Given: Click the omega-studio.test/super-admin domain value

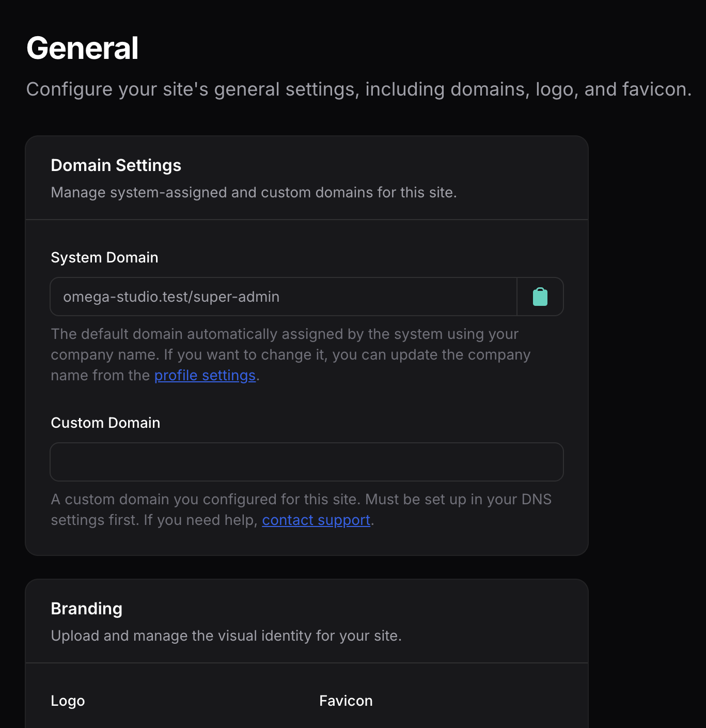Looking at the screenshot, I should (x=171, y=297).
